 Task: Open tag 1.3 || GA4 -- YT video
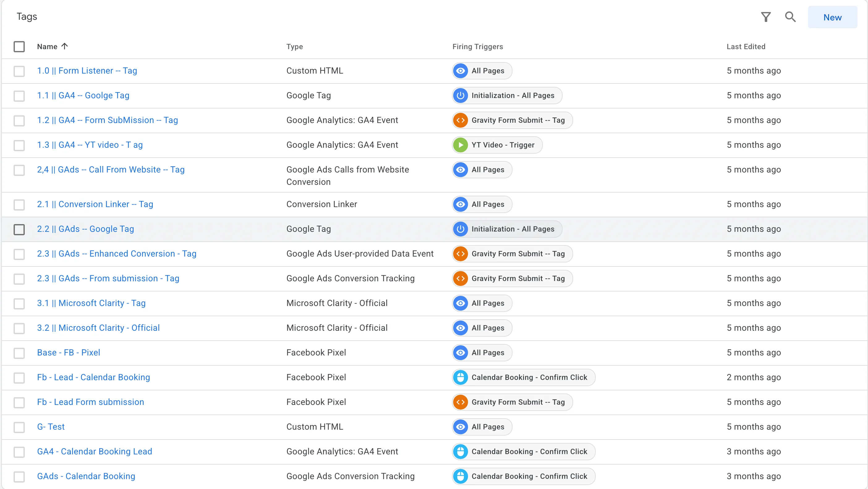tap(90, 145)
